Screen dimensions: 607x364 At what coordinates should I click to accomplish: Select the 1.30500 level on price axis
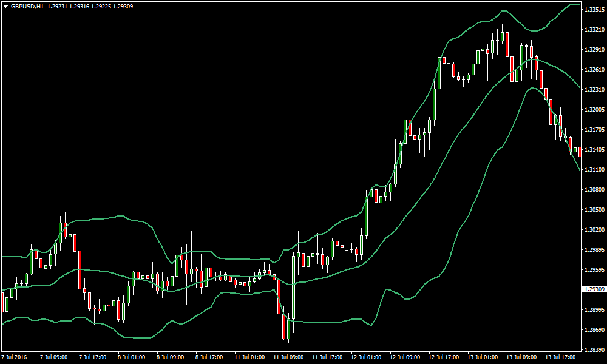(594, 210)
